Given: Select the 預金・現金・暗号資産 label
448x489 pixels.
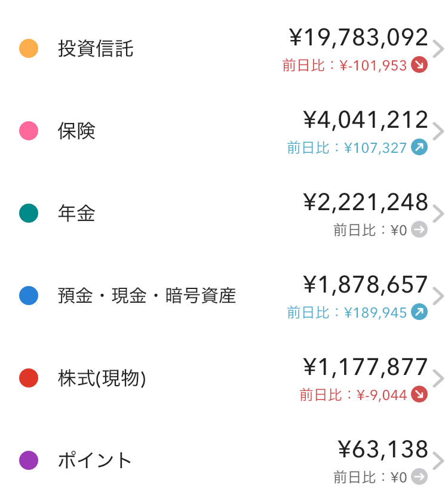Looking at the screenshot, I should point(147,296).
